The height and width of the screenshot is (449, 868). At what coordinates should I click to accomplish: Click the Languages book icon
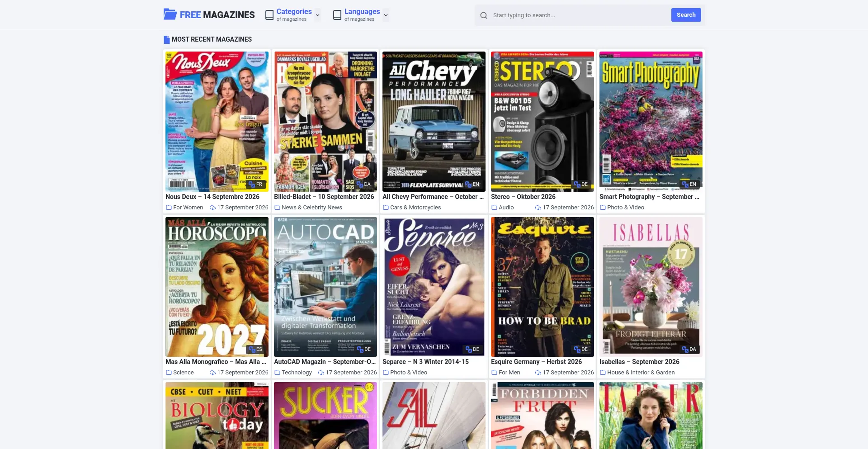point(337,15)
